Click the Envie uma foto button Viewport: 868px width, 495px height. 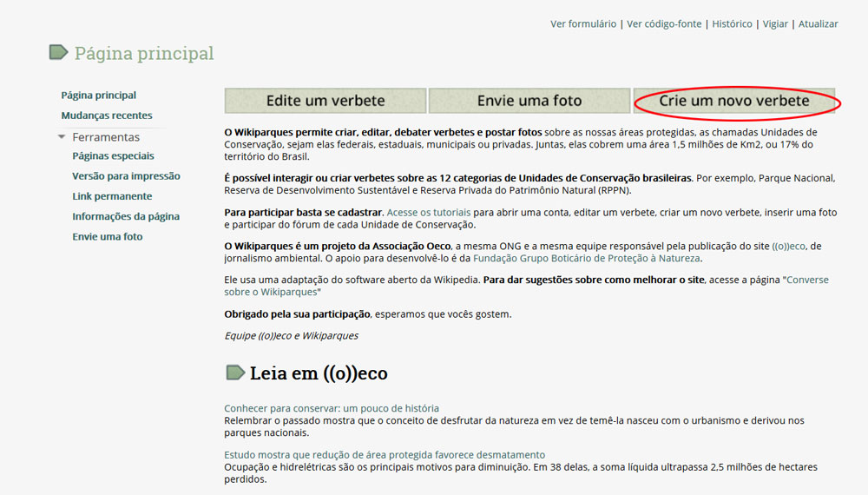point(529,101)
